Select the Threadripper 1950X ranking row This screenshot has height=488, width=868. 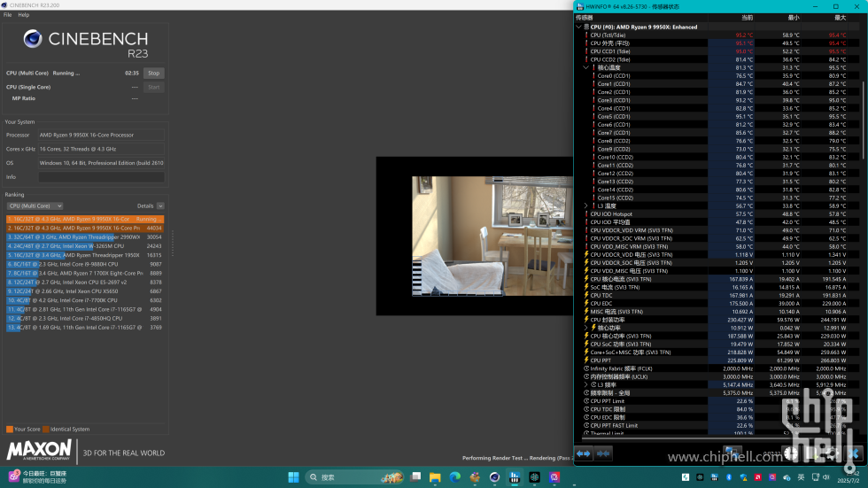tap(85, 255)
